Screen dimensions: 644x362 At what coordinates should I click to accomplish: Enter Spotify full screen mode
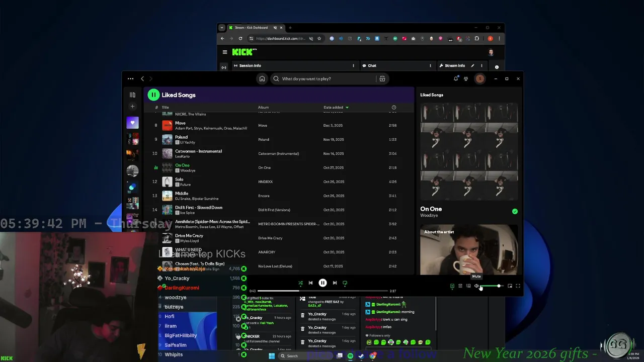tap(518, 286)
